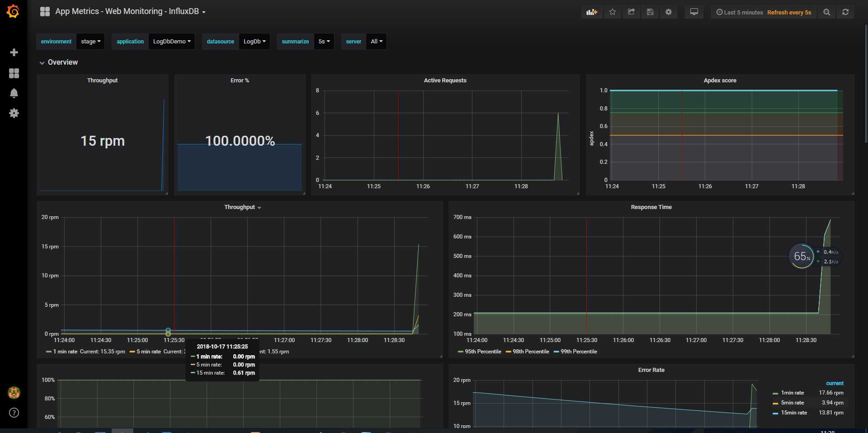Save the dashboard with the disk icon
The image size is (868, 433).
pos(650,12)
